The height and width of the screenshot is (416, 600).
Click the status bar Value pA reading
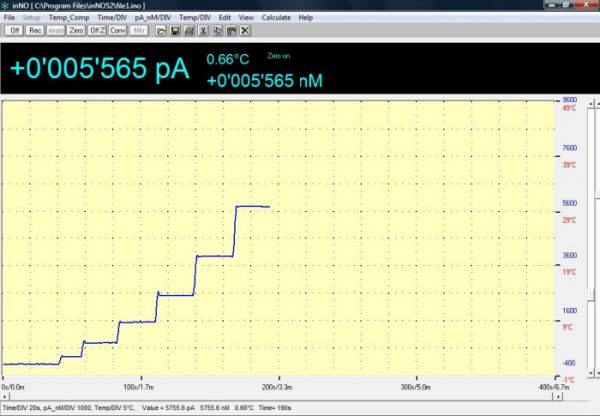tap(168, 408)
